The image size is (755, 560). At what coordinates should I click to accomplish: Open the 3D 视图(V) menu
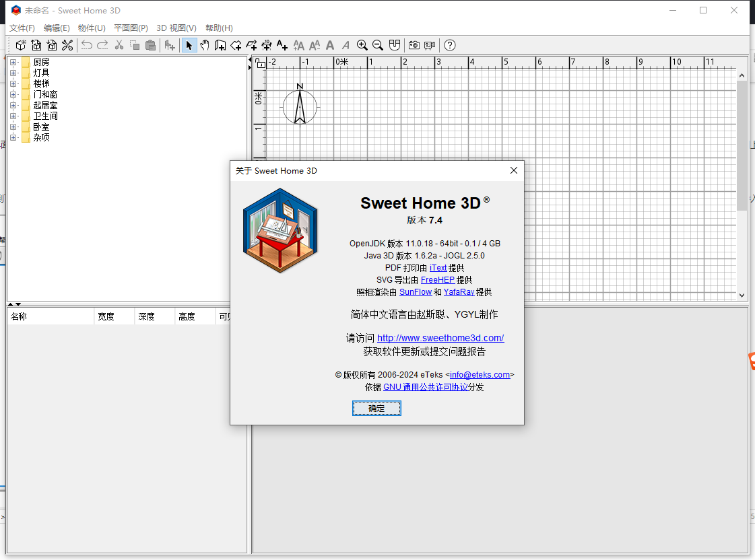coord(176,28)
